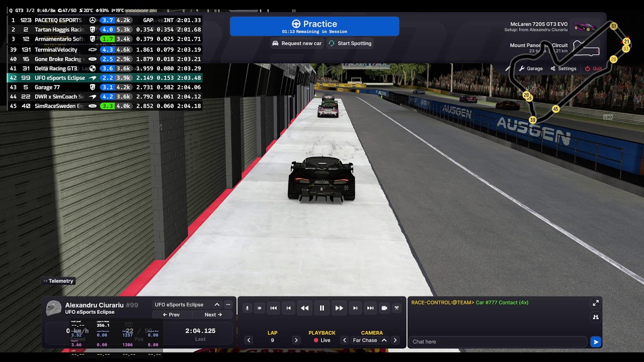Image resolution: width=644 pixels, height=362 pixels.
Task: Click car marker 39 on track map
Action: coord(533,120)
